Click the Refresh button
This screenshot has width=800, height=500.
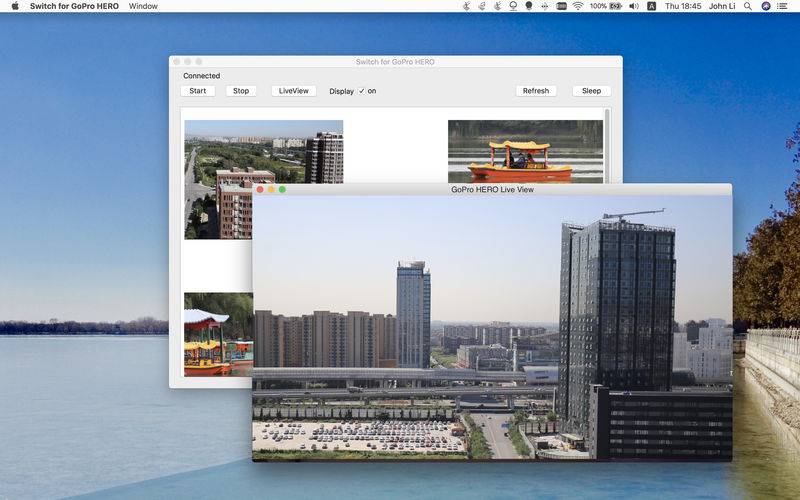tap(536, 91)
